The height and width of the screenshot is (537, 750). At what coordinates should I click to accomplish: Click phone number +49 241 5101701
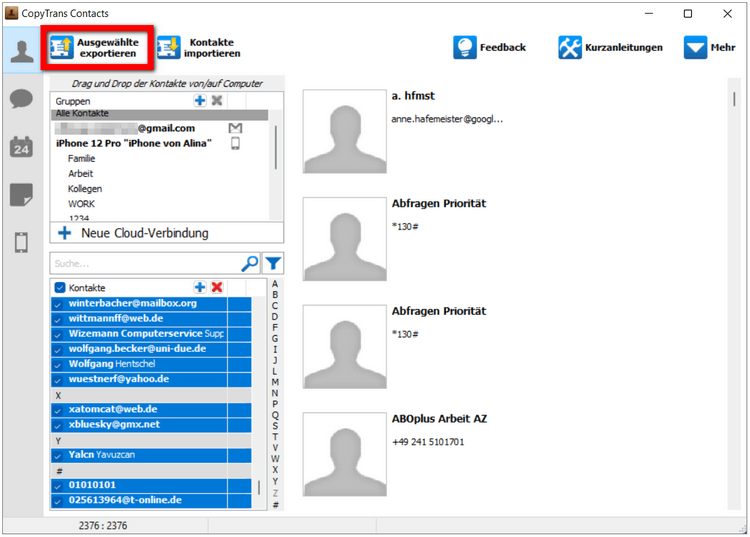pyautogui.click(x=428, y=442)
